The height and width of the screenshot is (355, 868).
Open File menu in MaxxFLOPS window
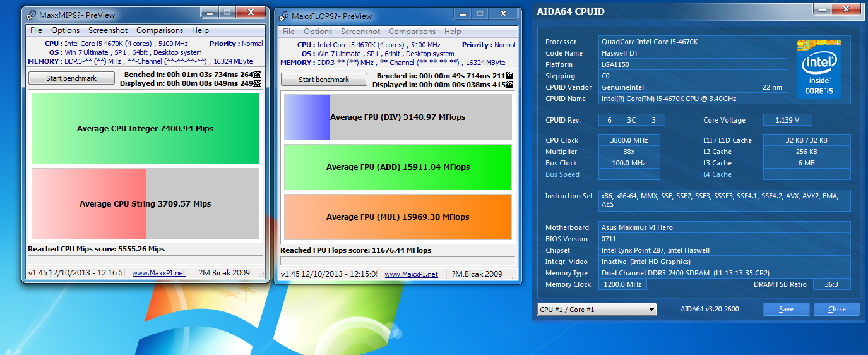pos(289,32)
